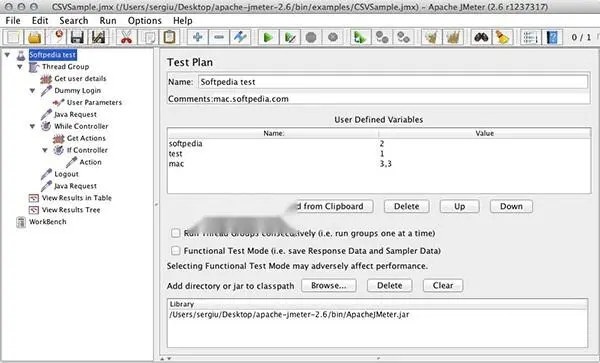The height and width of the screenshot is (363, 600).
Task: Click Browse... button for classpath
Action: click(329, 285)
